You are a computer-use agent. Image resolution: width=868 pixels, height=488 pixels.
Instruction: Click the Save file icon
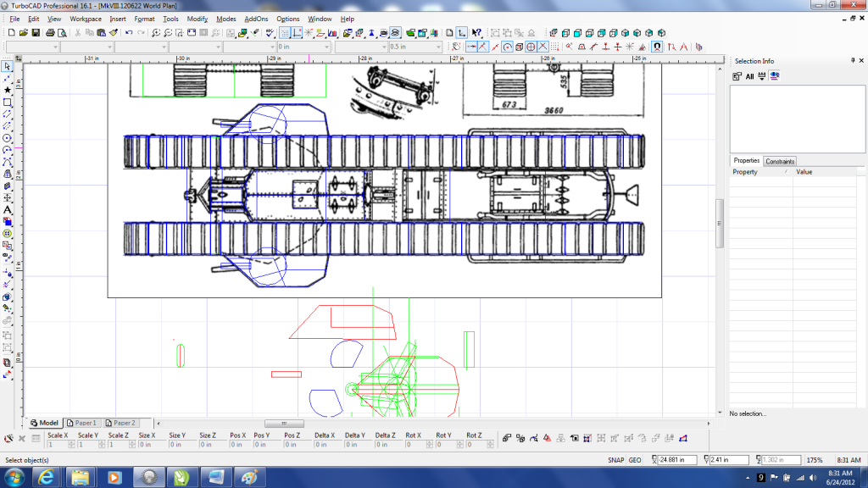click(x=36, y=32)
